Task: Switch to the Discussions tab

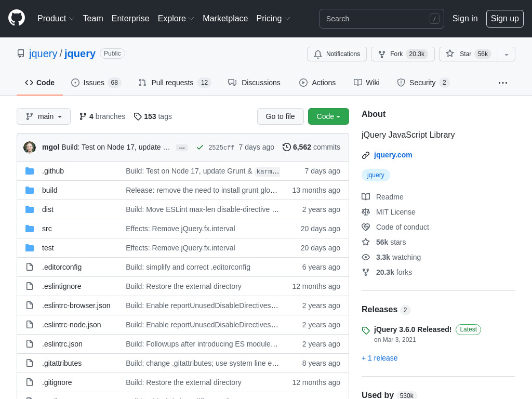Action: (x=254, y=83)
